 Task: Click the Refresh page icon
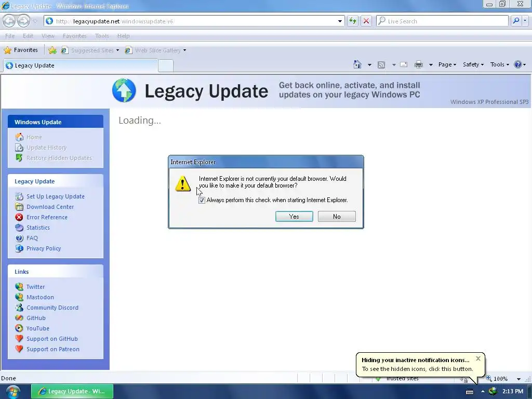point(353,21)
